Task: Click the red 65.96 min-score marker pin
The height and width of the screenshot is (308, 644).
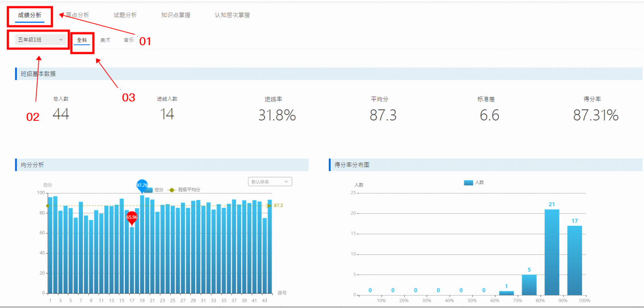Action: click(x=132, y=217)
